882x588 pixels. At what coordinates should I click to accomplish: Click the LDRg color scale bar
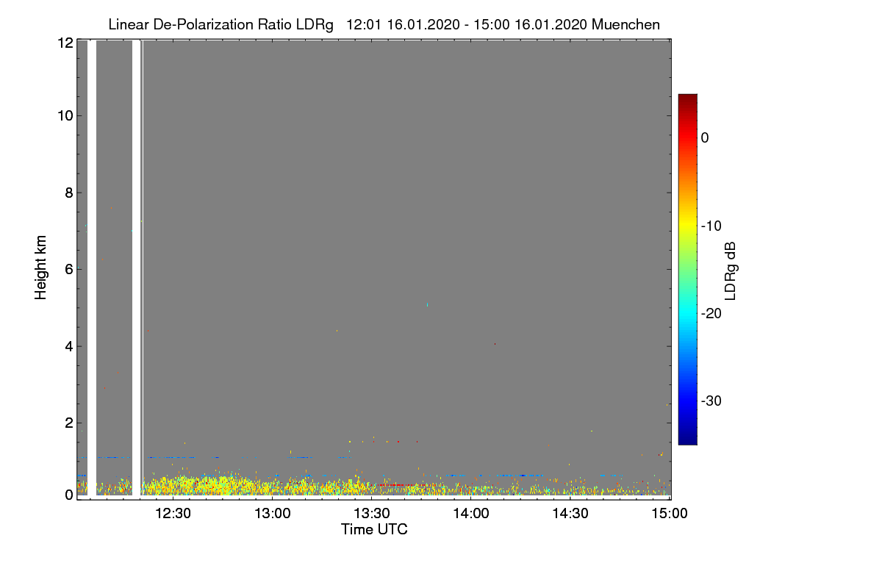coord(687,269)
